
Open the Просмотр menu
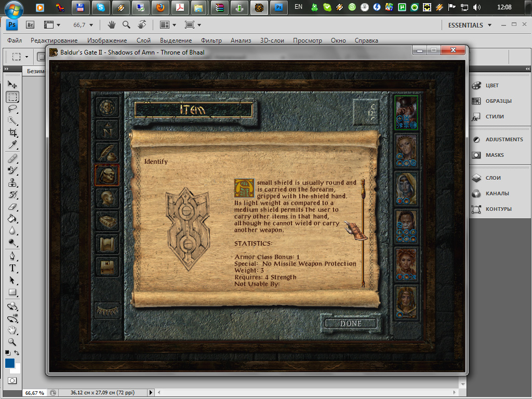coord(308,41)
